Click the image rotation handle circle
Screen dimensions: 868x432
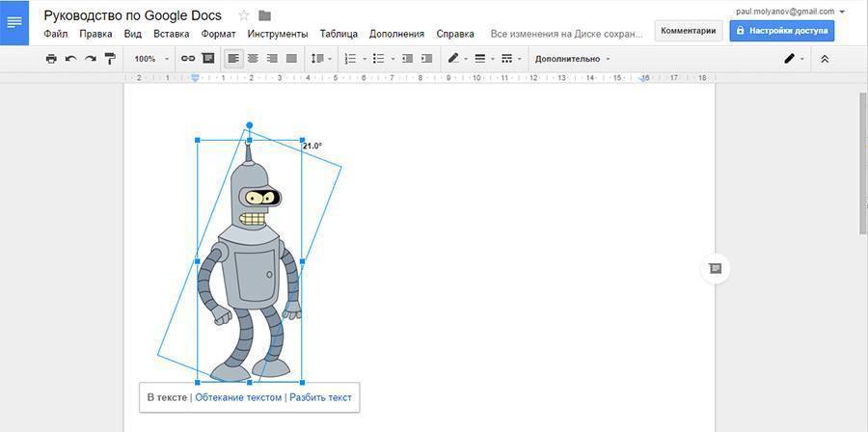coord(249,125)
